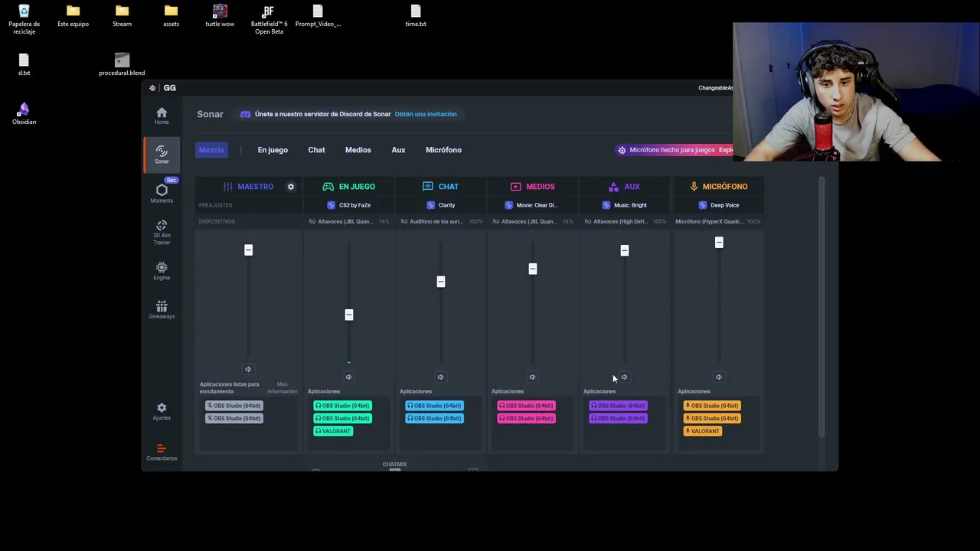Select the turtle wow desktop shortcut
This screenshot has height=551, width=980.
click(x=220, y=16)
